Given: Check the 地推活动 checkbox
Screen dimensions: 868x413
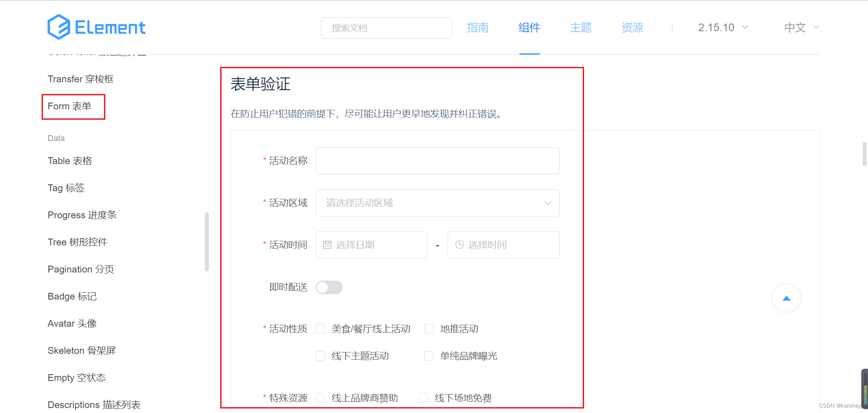Looking at the screenshot, I should click(429, 329).
